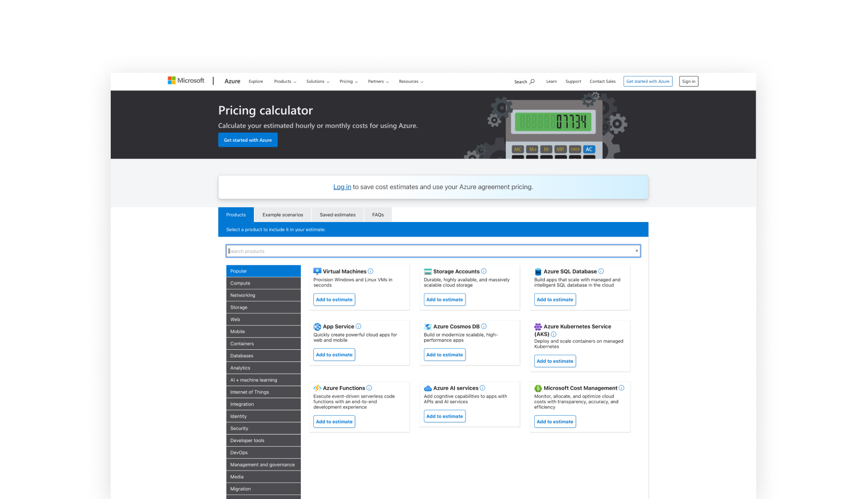Select the blue Products tab
The image size is (868, 499).
coord(236,215)
